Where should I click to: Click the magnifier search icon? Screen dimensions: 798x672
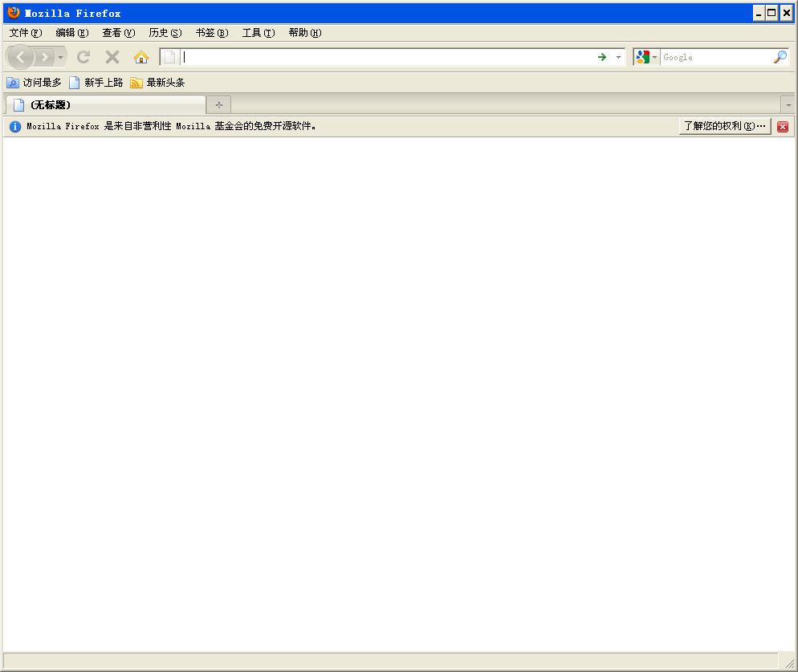point(780,57)
